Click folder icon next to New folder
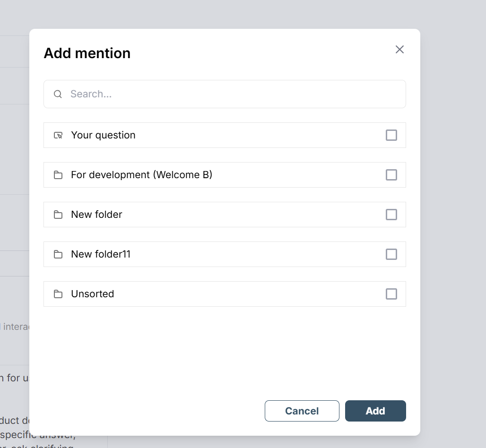The width and height of the screenshot is (486, 448). (x=58, y=215)
